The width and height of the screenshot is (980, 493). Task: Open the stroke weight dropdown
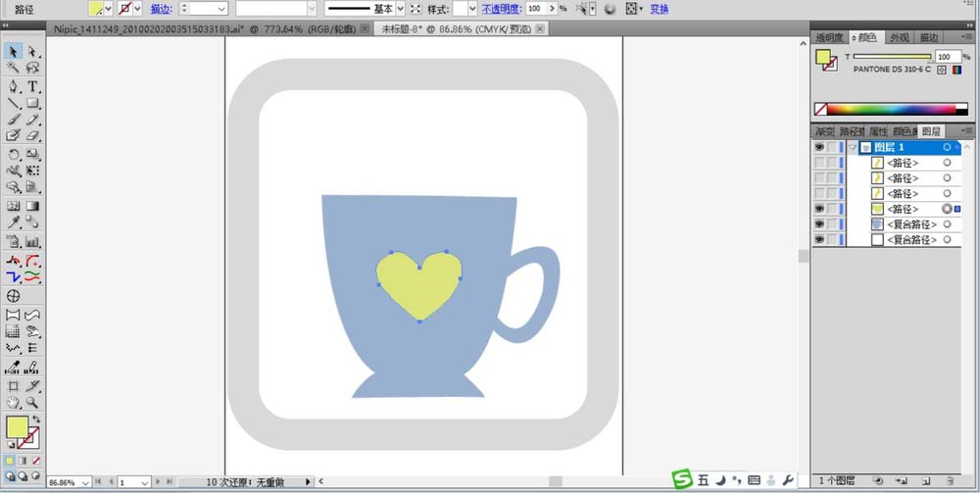(x=221, y=9)
